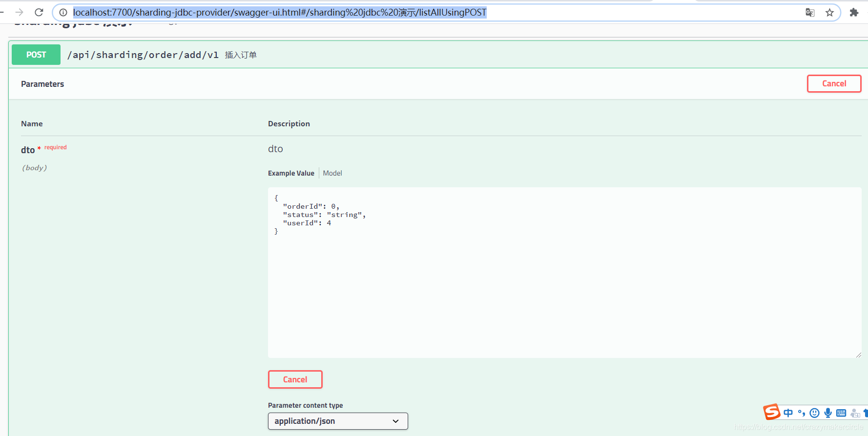The image size is (868, 436).
Task: Toggle the Sogou punctuation mode icon
Action: coord(802,413)
